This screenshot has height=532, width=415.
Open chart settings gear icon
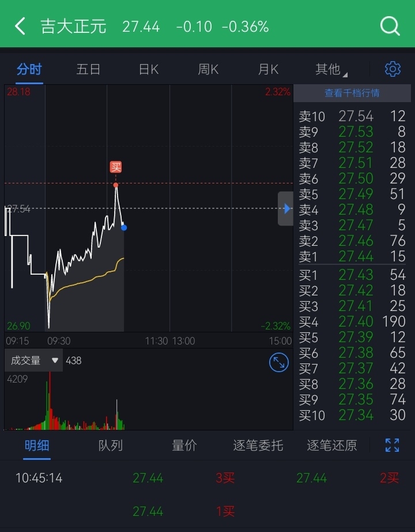[393, 69]
